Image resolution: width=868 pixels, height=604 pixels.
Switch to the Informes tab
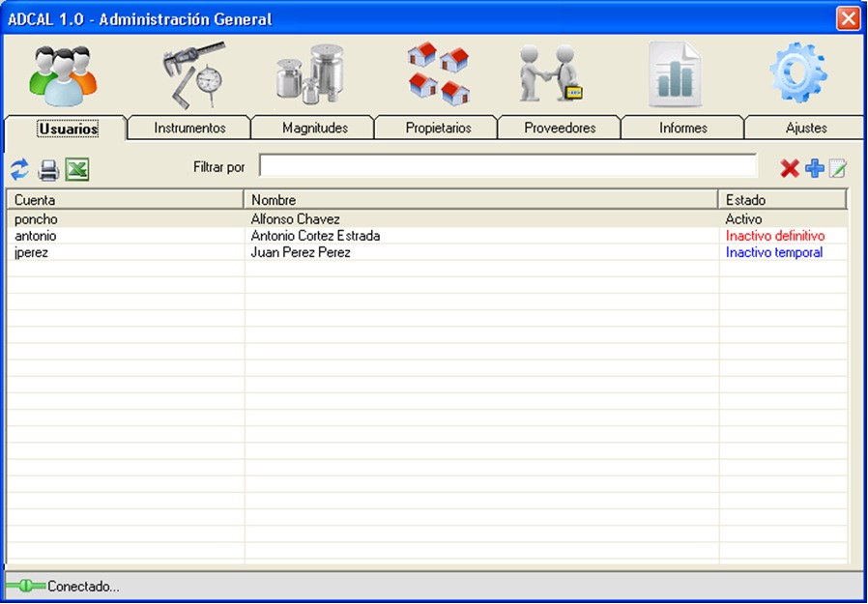pos(682,128)
